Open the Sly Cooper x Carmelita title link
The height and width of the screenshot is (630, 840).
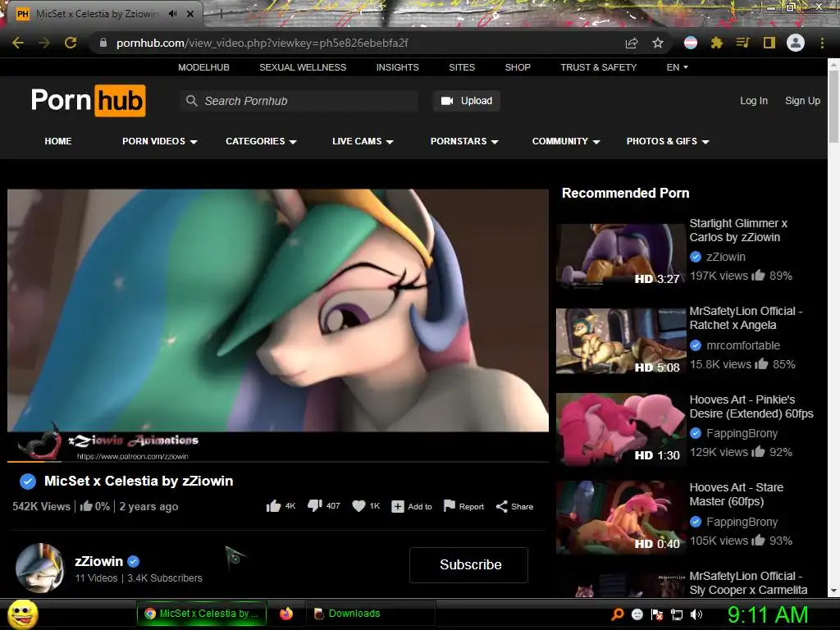748,583
